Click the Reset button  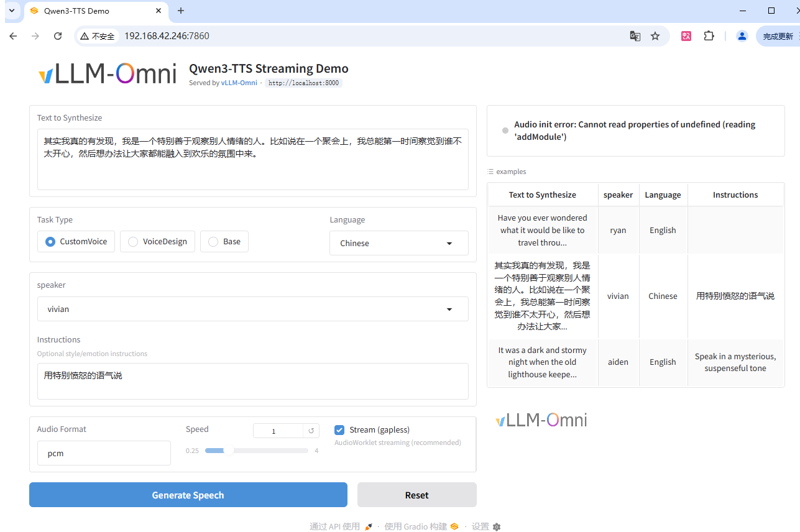tap(416, 495)
